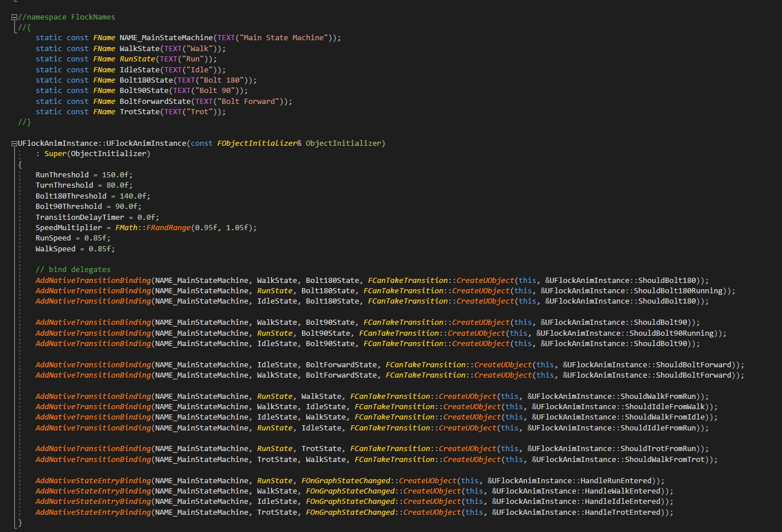Select the FRandRange function call

168,228
